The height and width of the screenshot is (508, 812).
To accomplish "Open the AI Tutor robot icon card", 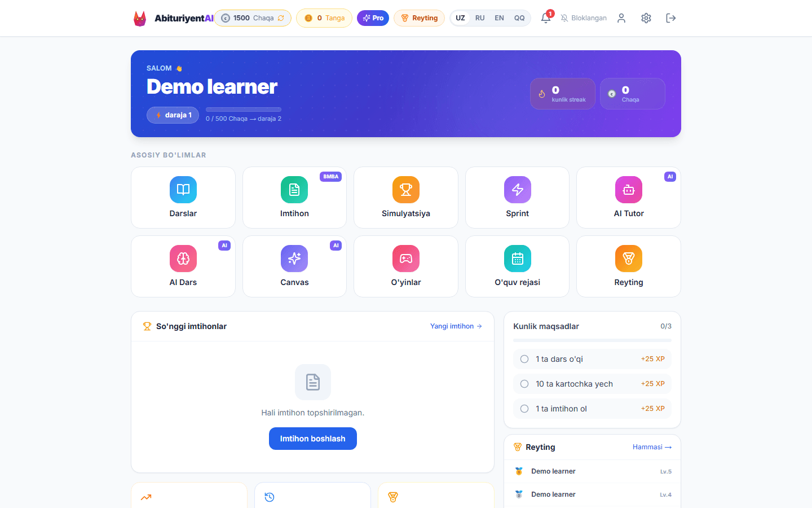I will (x=629, y=198).
